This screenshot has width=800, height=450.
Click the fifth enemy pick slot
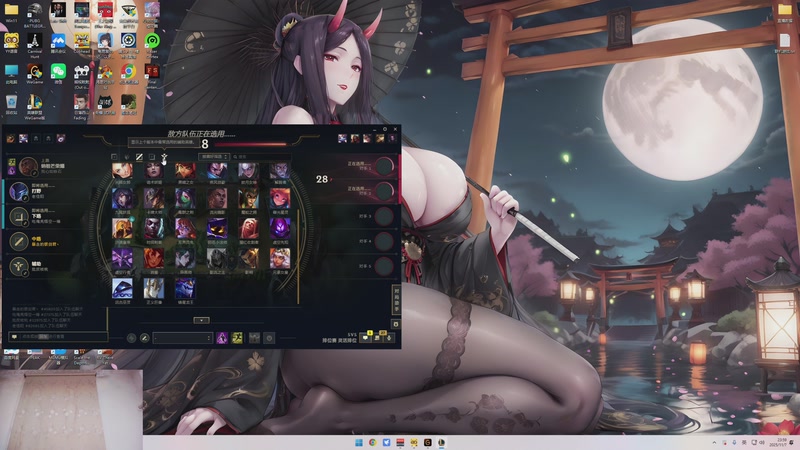coord(362,266)
